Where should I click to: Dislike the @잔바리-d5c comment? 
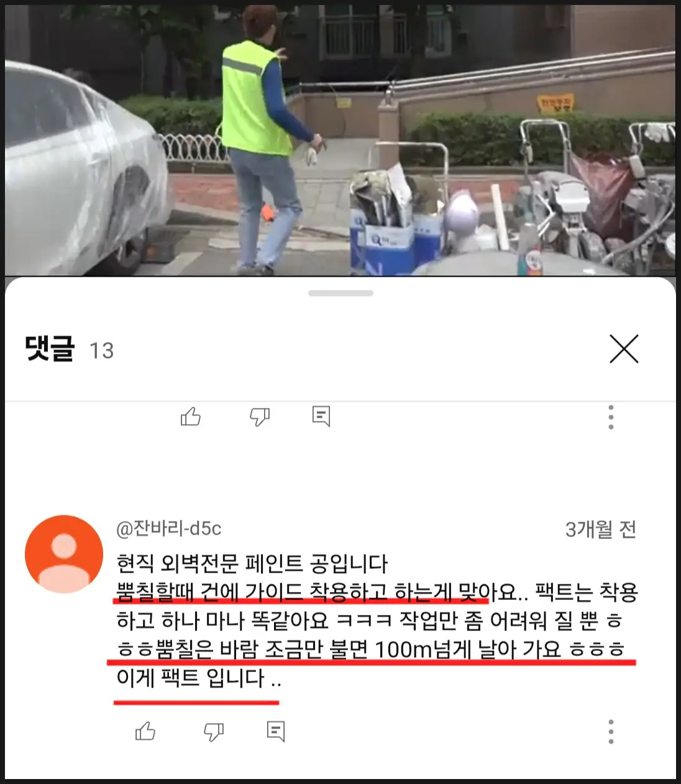tap(214, 732)
